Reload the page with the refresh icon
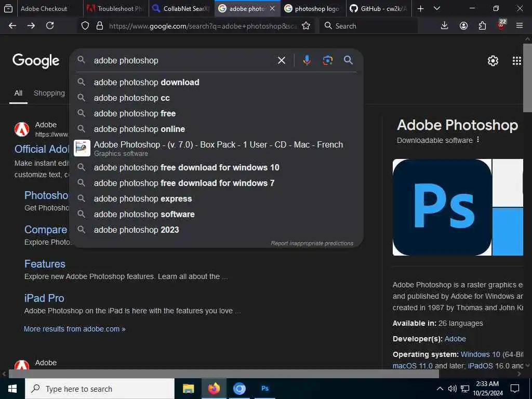The image size is (532, 399). click(x=50, y=26)
